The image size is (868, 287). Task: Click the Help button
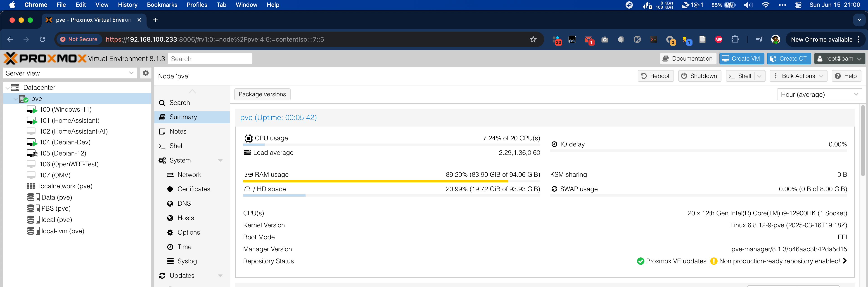[x=846, y=76]
